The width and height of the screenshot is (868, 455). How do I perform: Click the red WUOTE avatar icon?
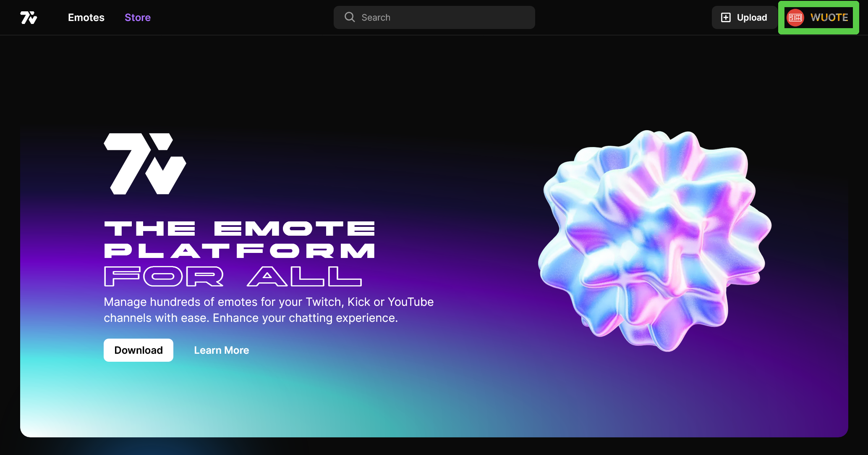(795, 18)
